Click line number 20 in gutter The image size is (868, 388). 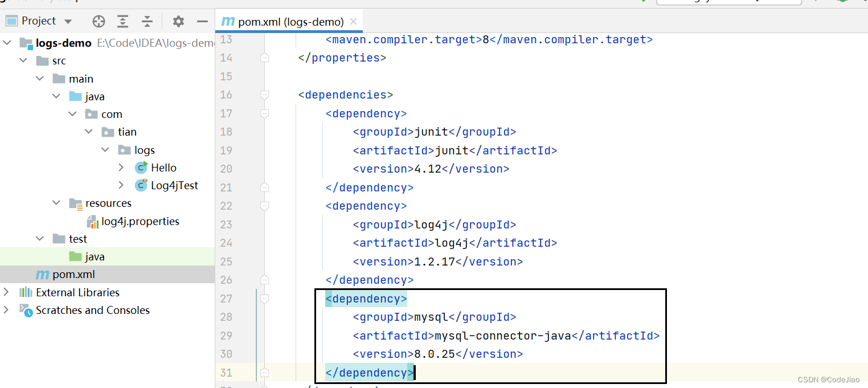[x=226, y=169]
